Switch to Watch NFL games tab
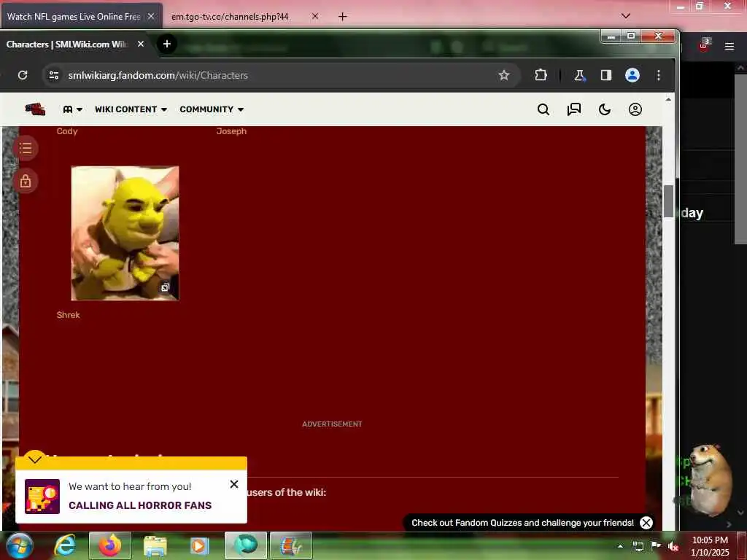The width and height of the screenshot is (747, 560). click(x=74, y=17)
